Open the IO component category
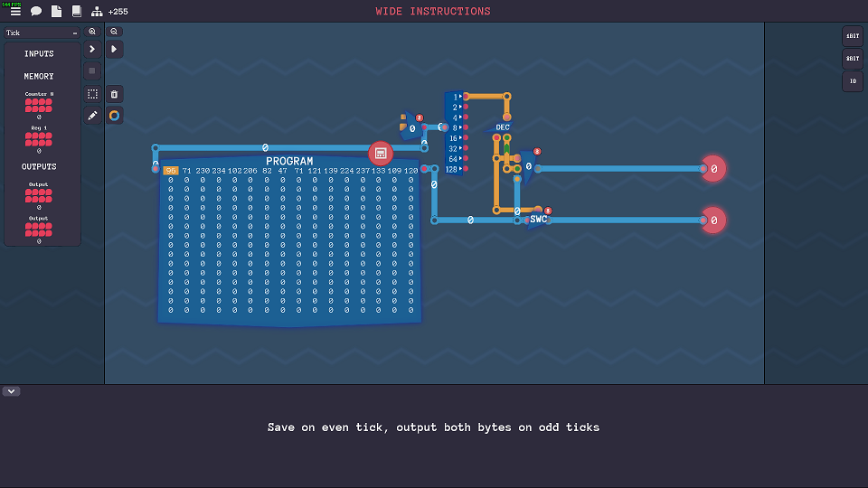The image size is (868, 488). (x=852, y=81)
